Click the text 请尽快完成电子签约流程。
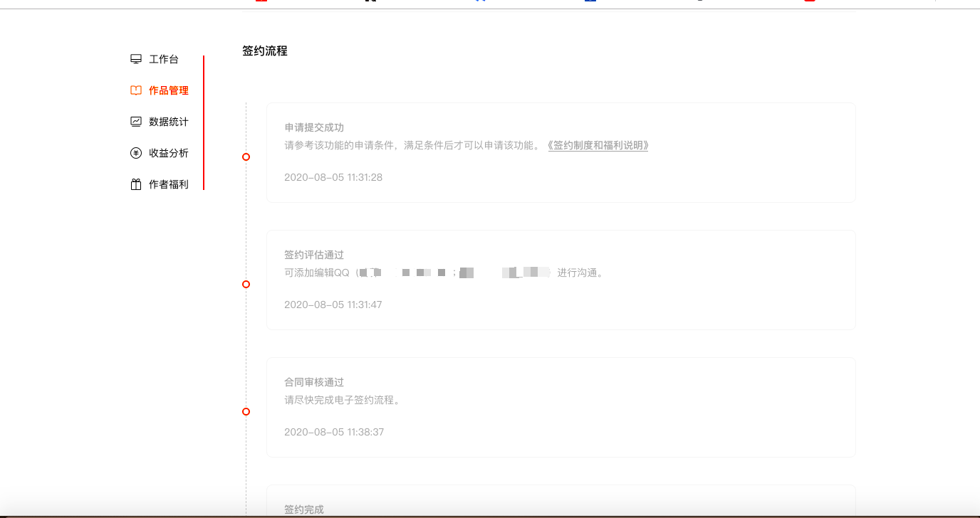The image size is (980, 518). 344,400
